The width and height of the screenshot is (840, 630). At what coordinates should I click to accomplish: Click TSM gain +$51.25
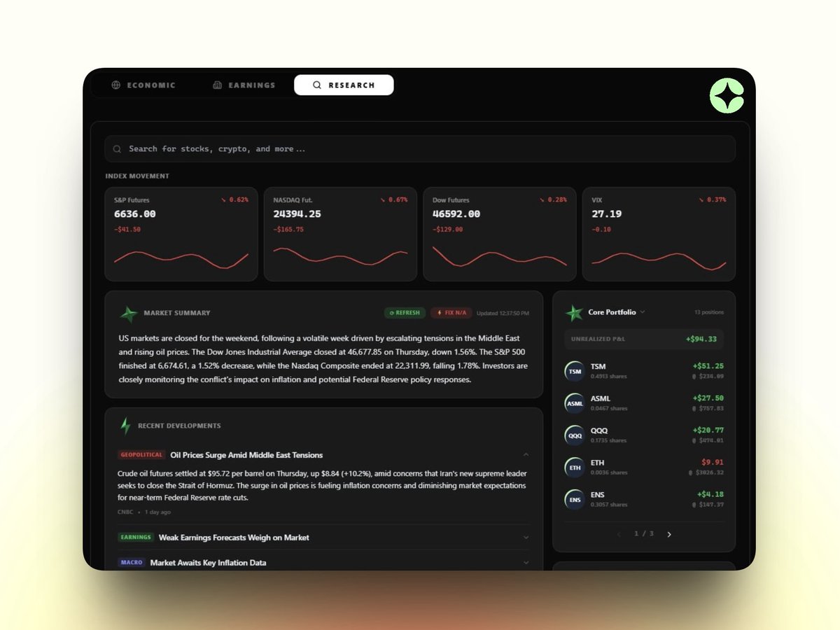tap(708, 366)
